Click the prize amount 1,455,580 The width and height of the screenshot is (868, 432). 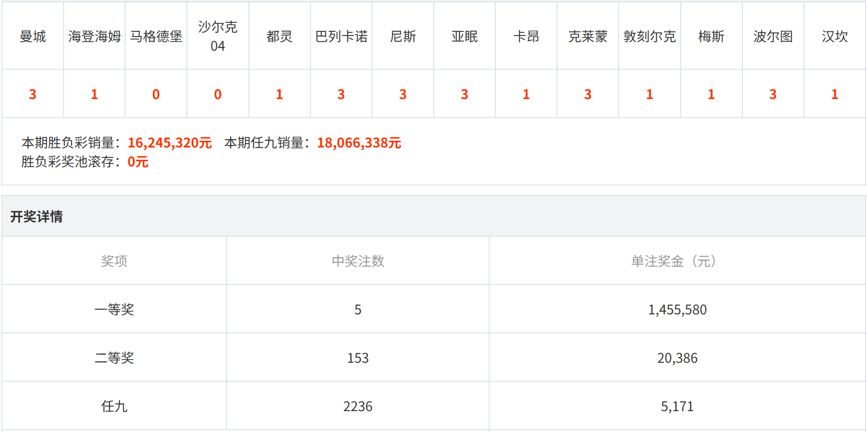677,310
